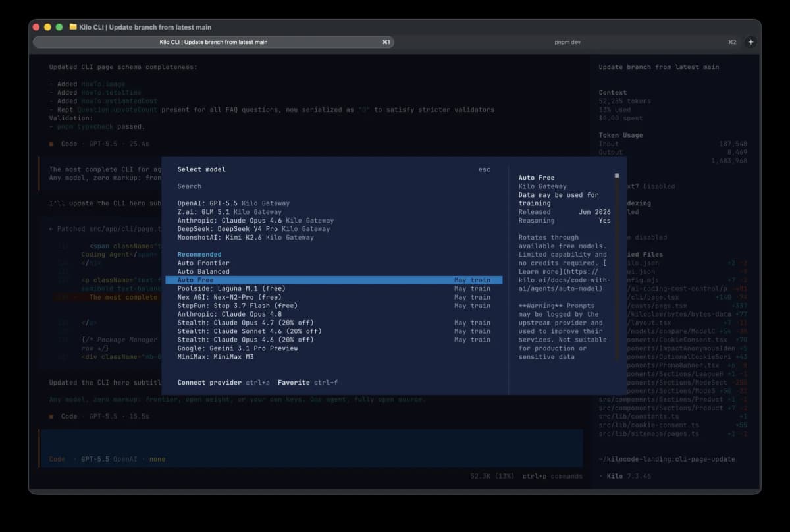Viewport: 790px width, 532px height.
Task: Click the 52.3K (13%) context indicator
Action: coord(492,476)
